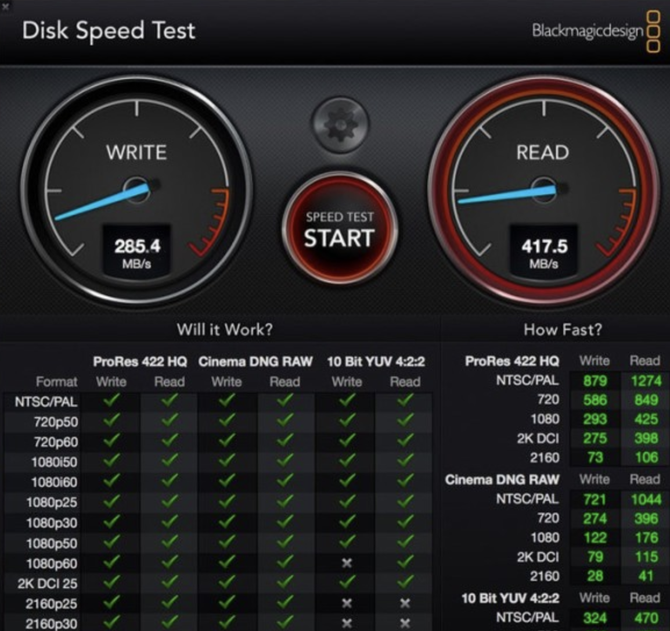The image size is (670, 631).
Task: Click 2K DCI 25 Cinema DNG RAW Write checkmark
Action: [x=227, y=583]
